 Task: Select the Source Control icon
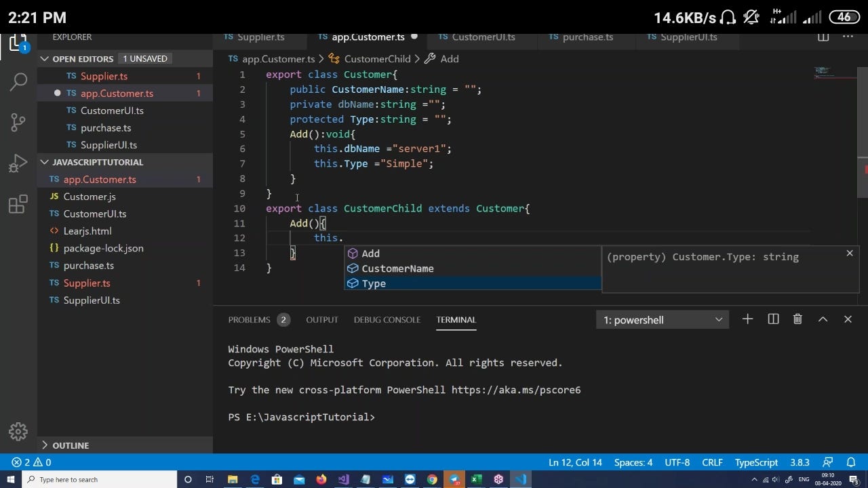pos(17,122)
